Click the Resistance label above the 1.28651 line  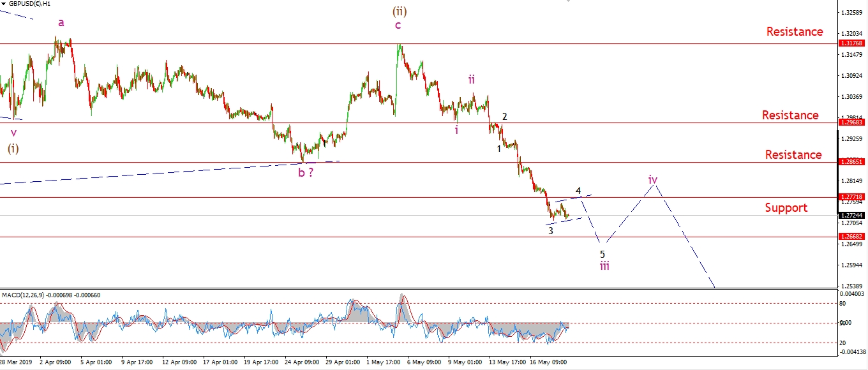[x=793, y=154]
